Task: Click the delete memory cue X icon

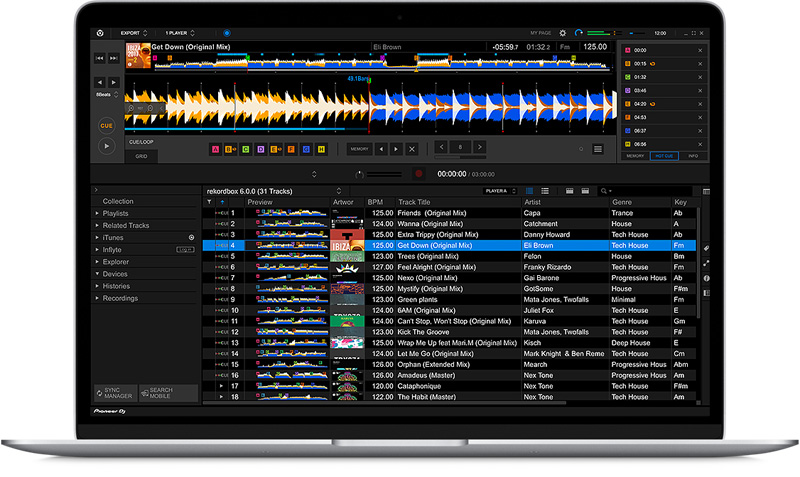Action: click(x=411, y=149)
